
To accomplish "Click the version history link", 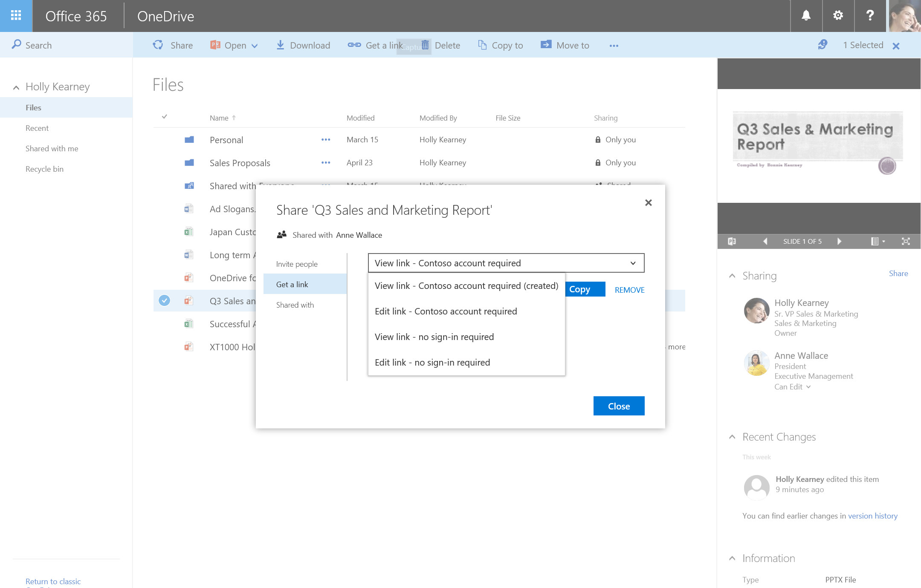I will click(873, 515).
